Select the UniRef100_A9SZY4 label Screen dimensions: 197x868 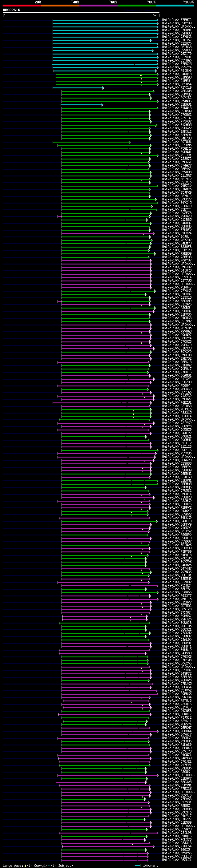[x=177, y=67]
